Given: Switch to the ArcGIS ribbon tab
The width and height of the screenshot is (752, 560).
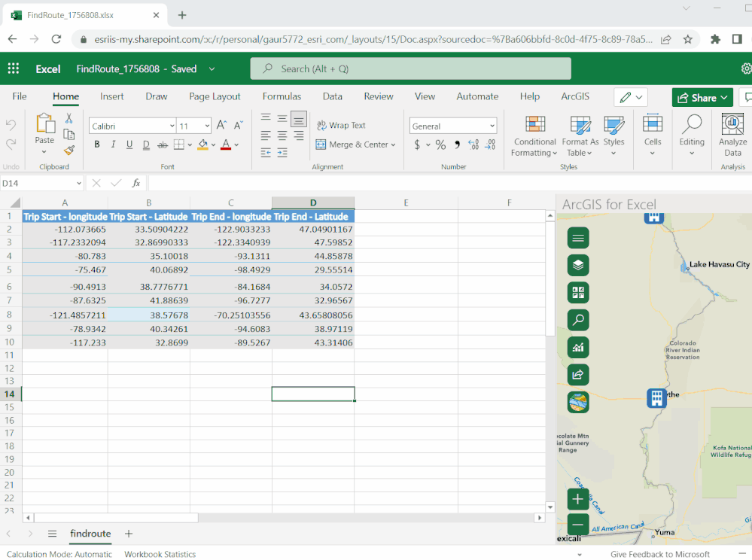Looking at the screenshot, I should [x=575, y=96].
